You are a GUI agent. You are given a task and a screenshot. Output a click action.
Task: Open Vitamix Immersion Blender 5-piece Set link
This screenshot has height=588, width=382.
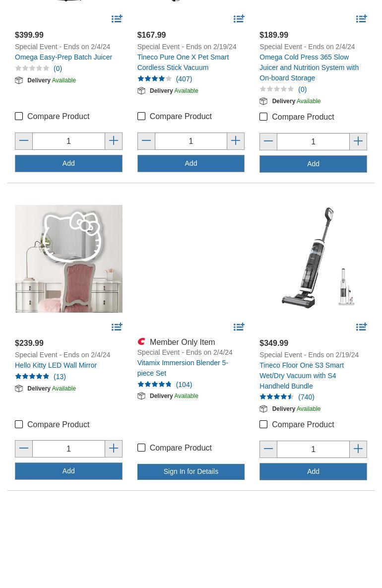point(183,368)
